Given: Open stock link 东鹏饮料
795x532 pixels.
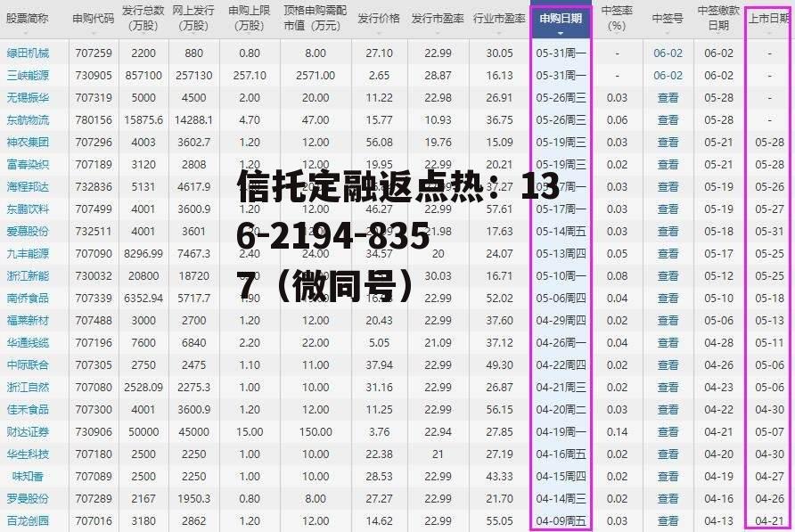Looking at the screenshot, I should click(28, 209).
